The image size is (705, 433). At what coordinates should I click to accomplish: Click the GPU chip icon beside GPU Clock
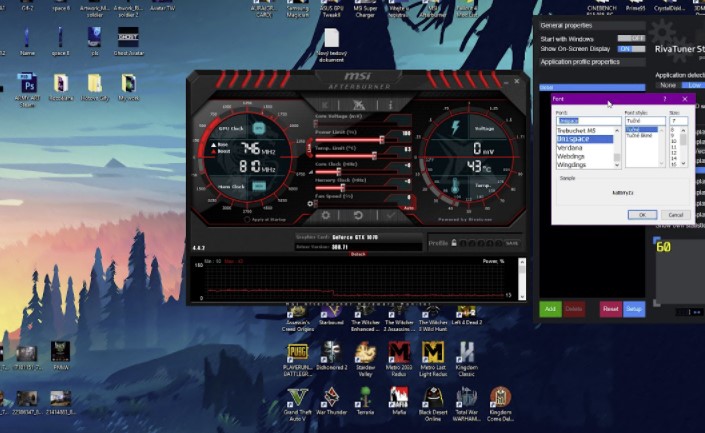(259, 129)
